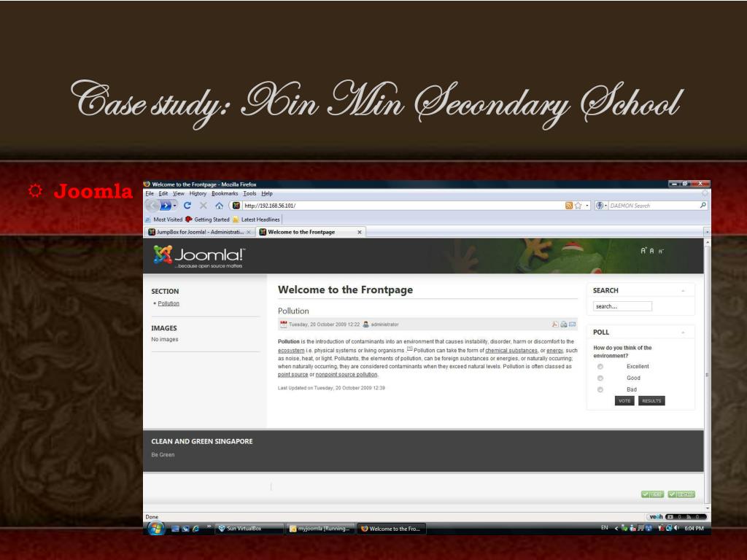
Task: Click the VOTE button in the poll
Action: coord(624,401)
